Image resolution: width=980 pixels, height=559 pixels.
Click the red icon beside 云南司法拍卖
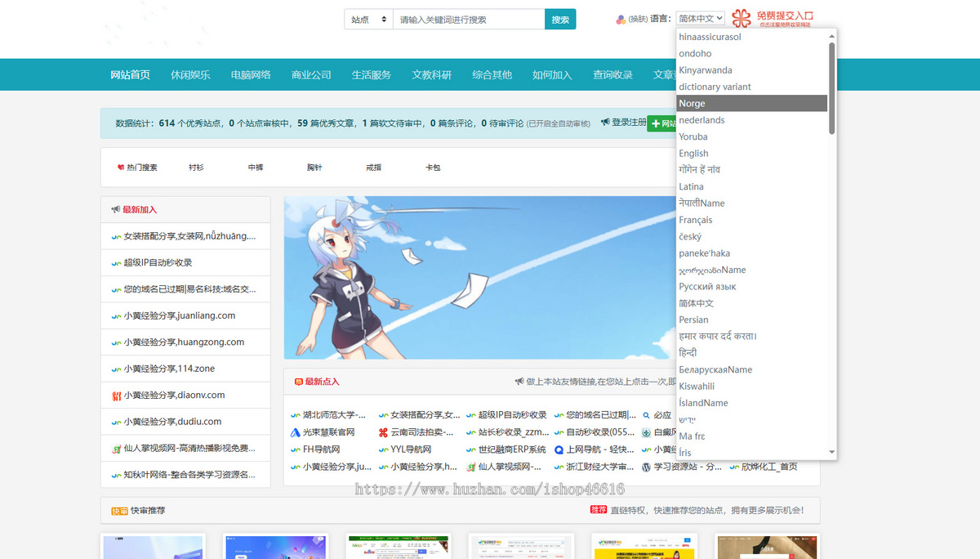[384, 432]
